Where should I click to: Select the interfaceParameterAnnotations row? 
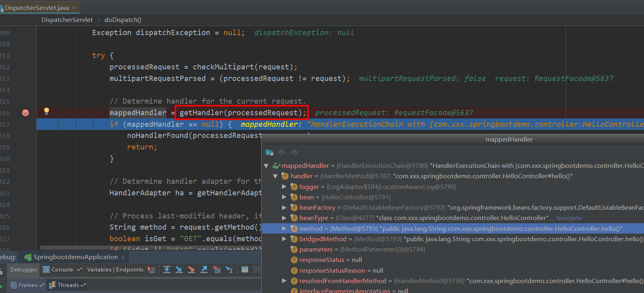[x=452, y=291]
